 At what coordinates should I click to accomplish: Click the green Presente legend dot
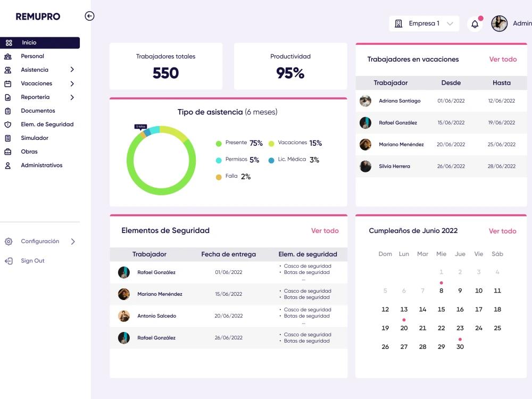(x=219, y=144)
